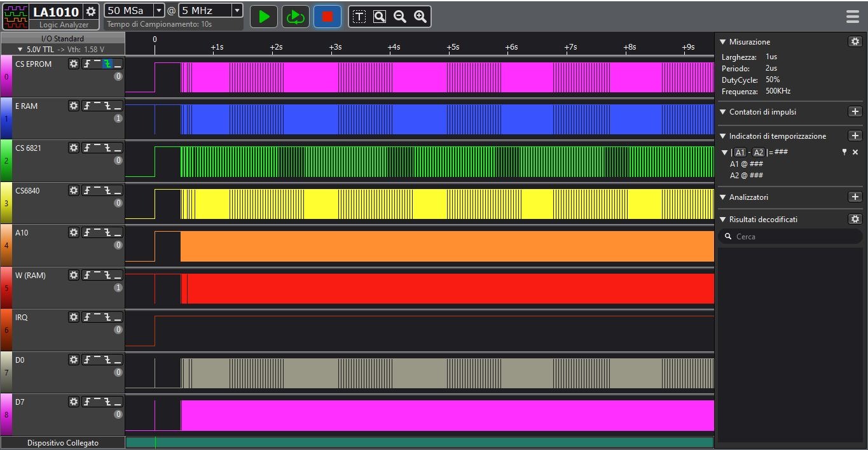868x450 pixels.
Task: Zoom out the waveform view
Action: [x=400, y=17]
